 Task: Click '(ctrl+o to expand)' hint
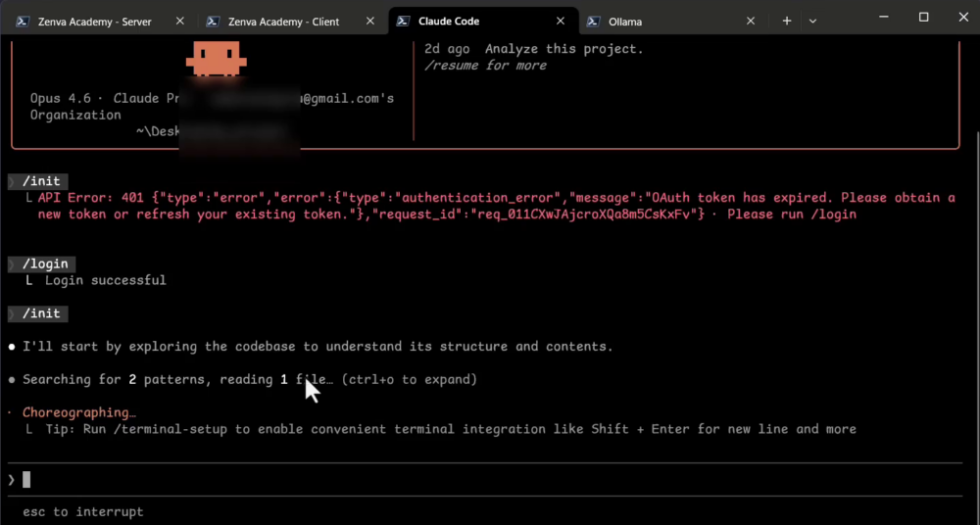click(410, 379)
